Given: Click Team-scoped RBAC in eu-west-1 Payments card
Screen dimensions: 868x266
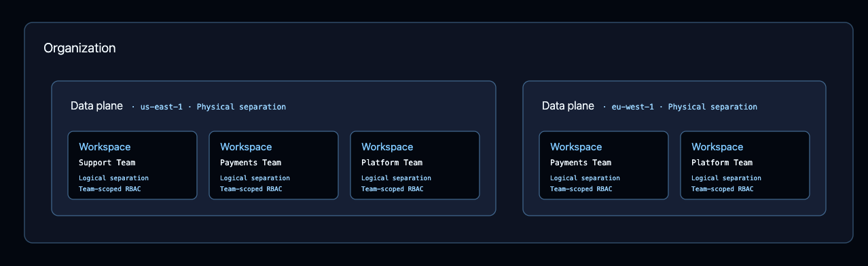Looking at the screenshot, I should click(x=581, y=189).
